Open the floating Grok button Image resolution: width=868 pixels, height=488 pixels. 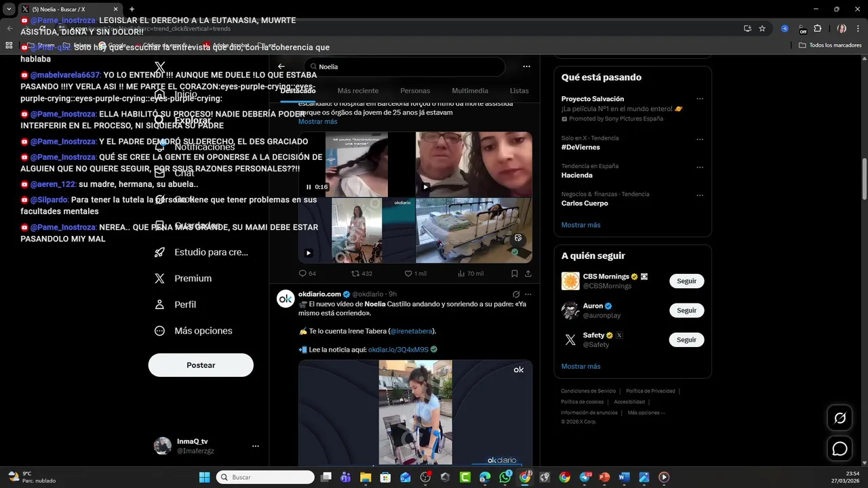(840, 418)
